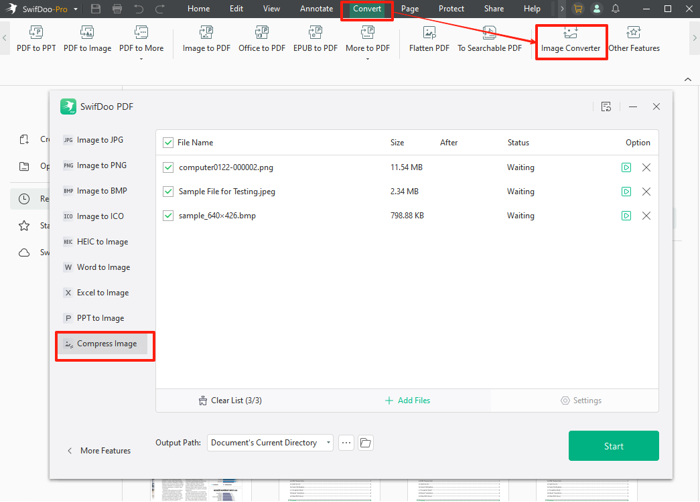
Task: Choose To Searchable PDF tool
Action: [x=489, y=39]
